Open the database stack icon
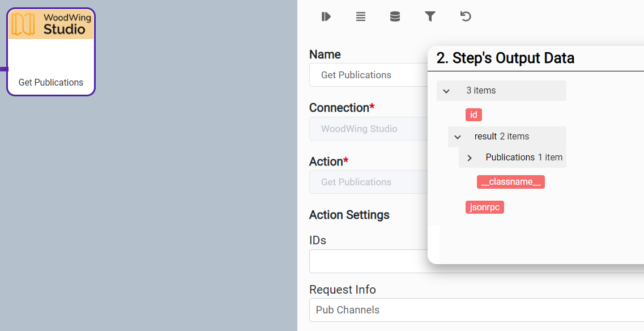Viewport: 644px width, 331px height. coord(395,17)
